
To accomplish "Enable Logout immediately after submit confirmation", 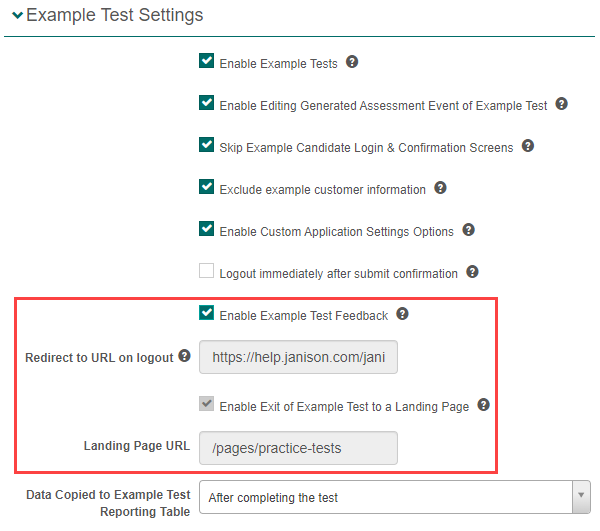I will pyautogui.click(x=207, y=271).
